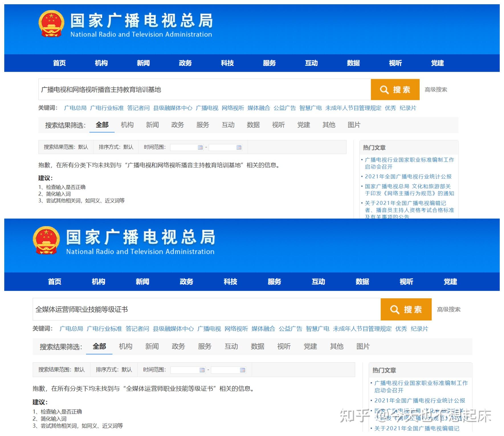
Task: Open 首页 in the 培训基地 page's navigation bar
Action: click(x=59, y=63)
